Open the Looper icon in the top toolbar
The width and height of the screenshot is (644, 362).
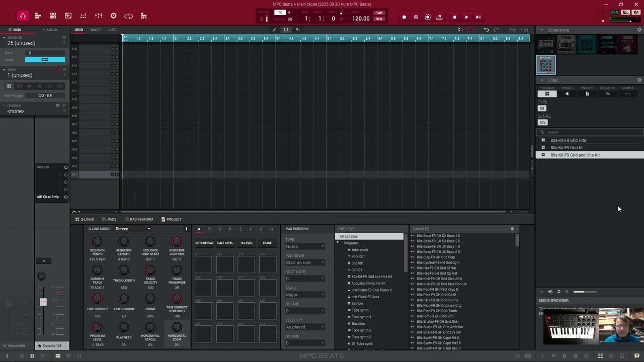click(x=128, y=16)
